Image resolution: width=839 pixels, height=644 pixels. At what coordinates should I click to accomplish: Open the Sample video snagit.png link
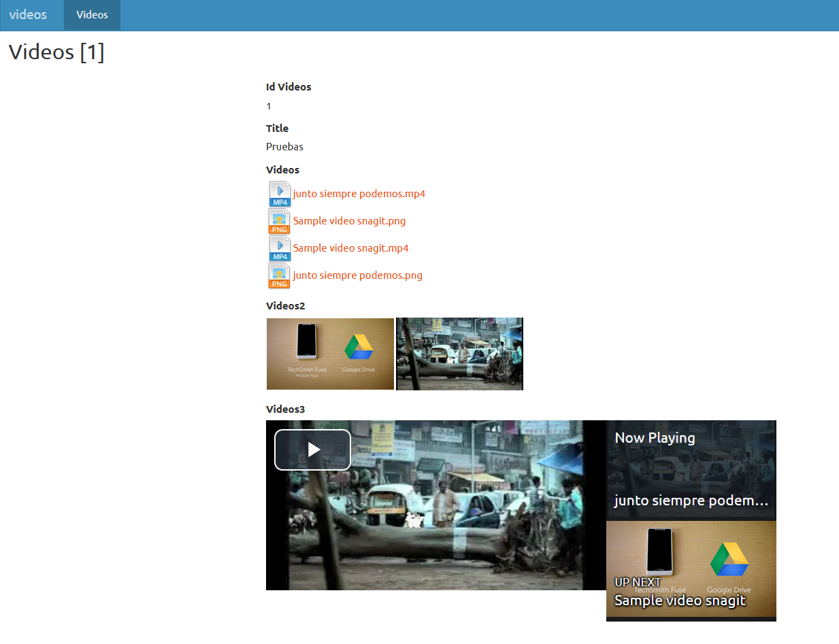point(349,221)
